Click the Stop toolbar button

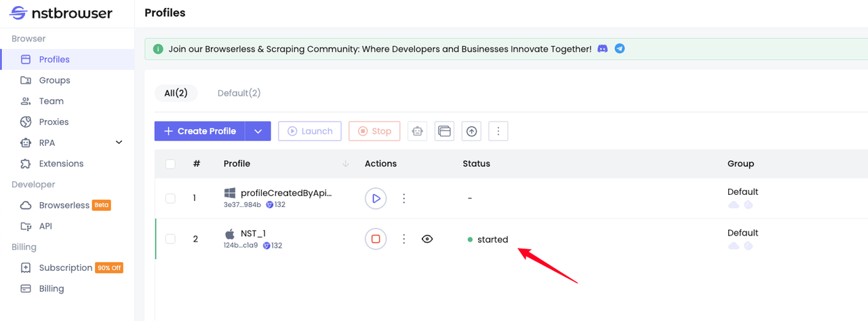(x=374, y=131)
